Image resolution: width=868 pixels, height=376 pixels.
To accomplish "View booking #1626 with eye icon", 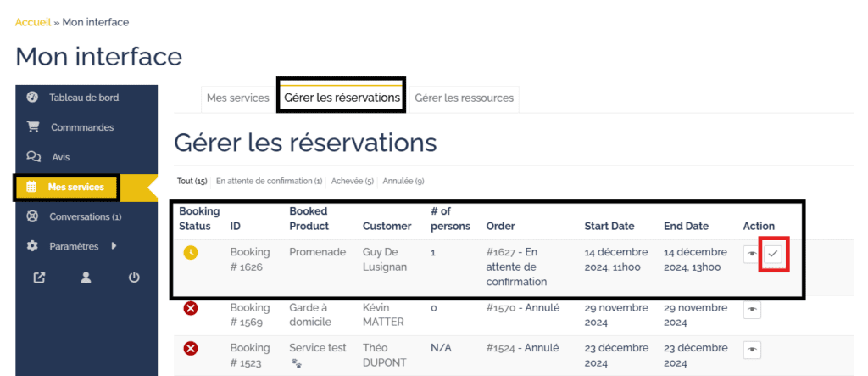I will tap(752, 254).
